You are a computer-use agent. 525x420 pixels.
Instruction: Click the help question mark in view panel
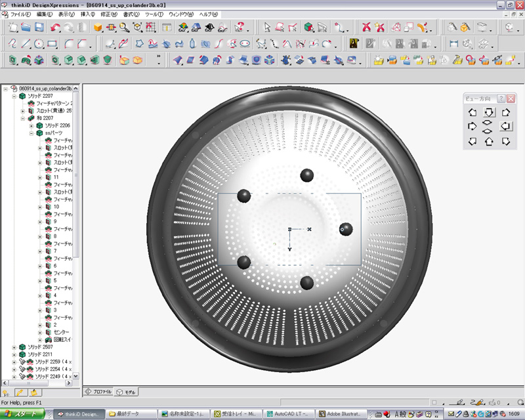pyautogui.click(x=501, y=98)
